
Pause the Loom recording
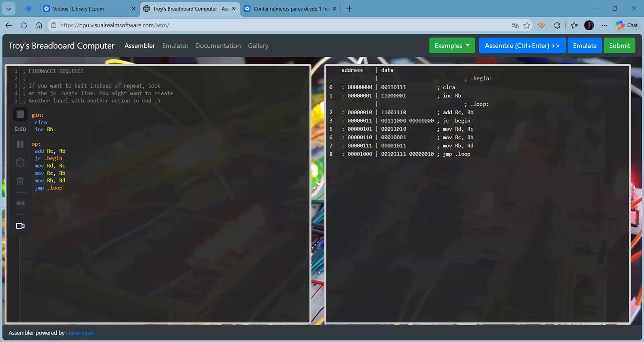coord(20,144)
